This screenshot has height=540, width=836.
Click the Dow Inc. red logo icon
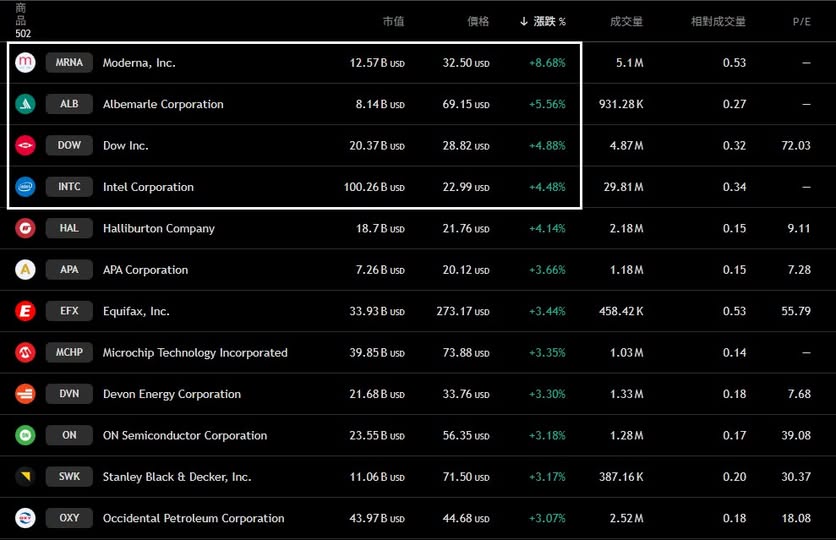coord(25,146)
